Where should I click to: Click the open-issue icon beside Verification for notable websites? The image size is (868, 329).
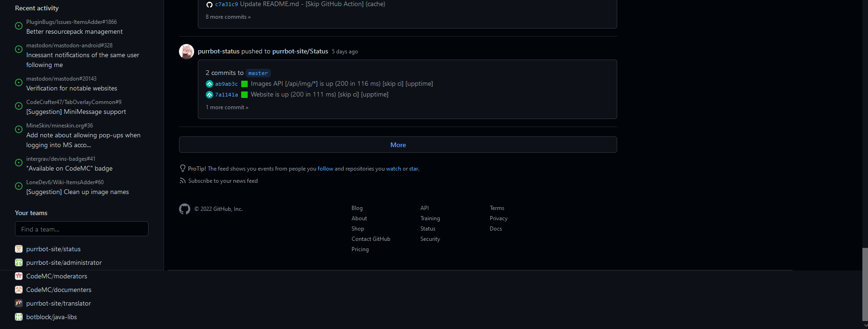19,82
